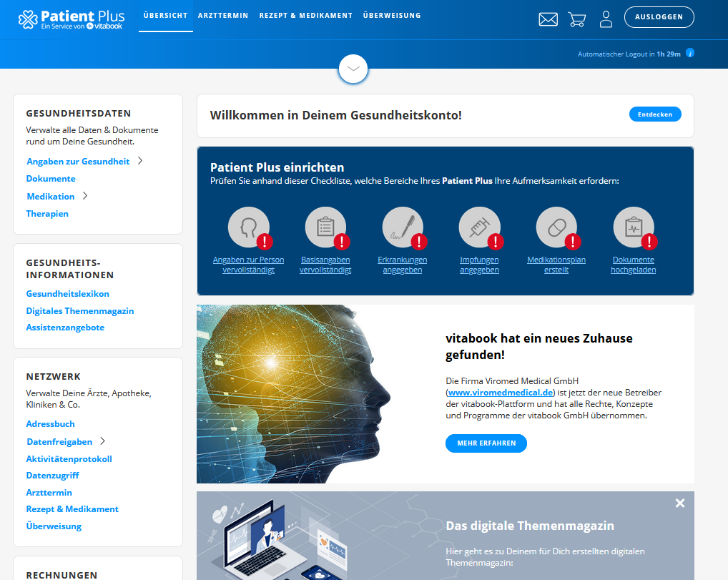The width and height of the screenshot is (728, 580).
Task: Click the Gesundheitsdaten panel heading
Action: pyautogui.click(x=79, y=113)
